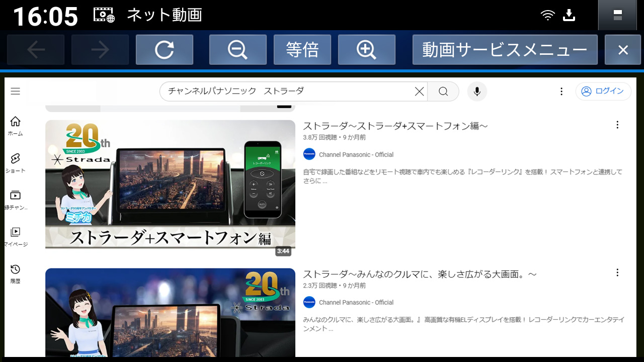644x362 pixels.
Task: Click the description starting みんなのクルマに、楽しさ広がる
Action: point(463,324)
